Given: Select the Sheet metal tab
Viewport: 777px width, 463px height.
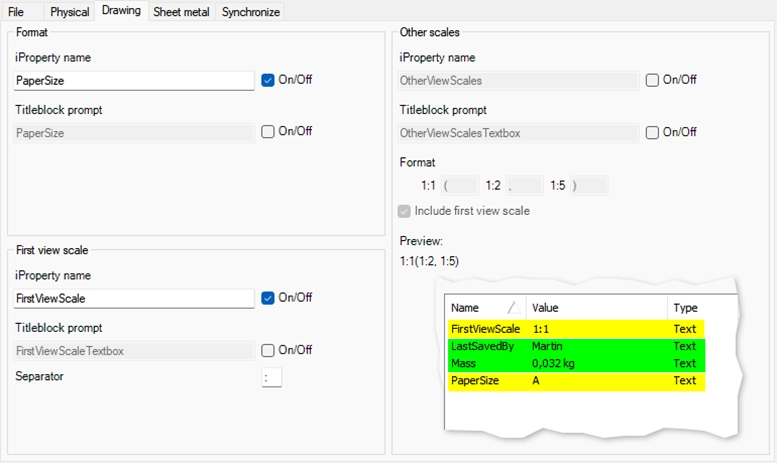Looking at the screenshot, I should pyautogui.click(x=180, y=12).
